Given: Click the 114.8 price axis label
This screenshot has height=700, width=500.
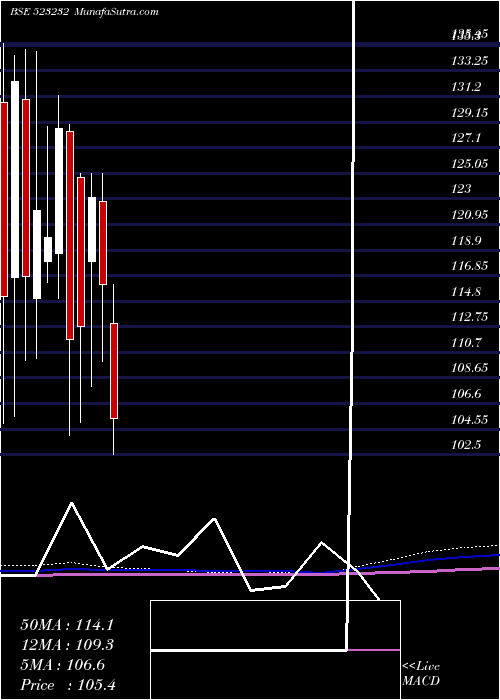Looking at the screenshot, I should pyautogui.click(x=466, y=292).
